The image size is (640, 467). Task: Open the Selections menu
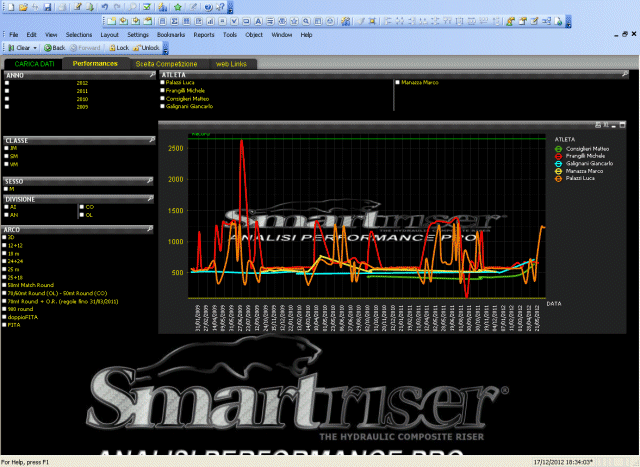click(79, 35)
